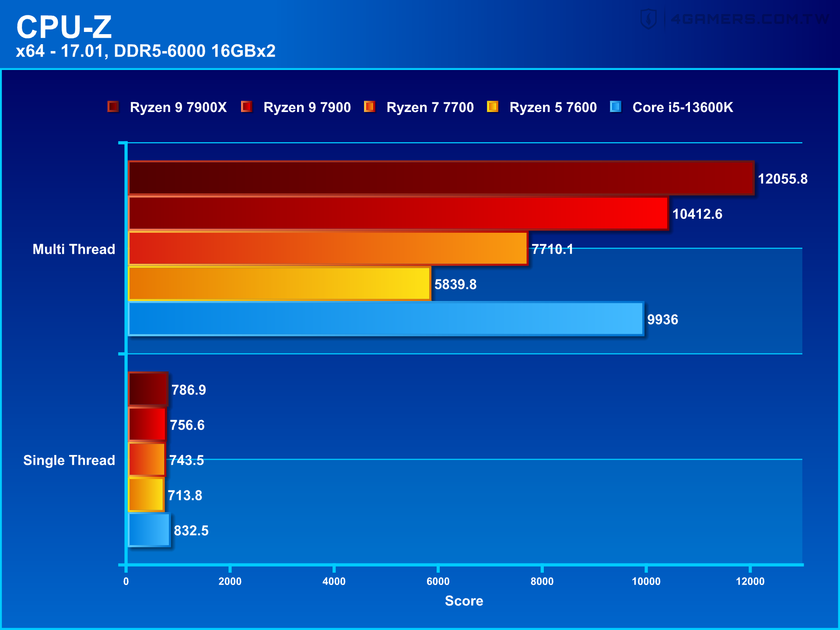Screen dimensions: 840x630
Task: Click the 756.6 value label
Action: click(187, 425)
